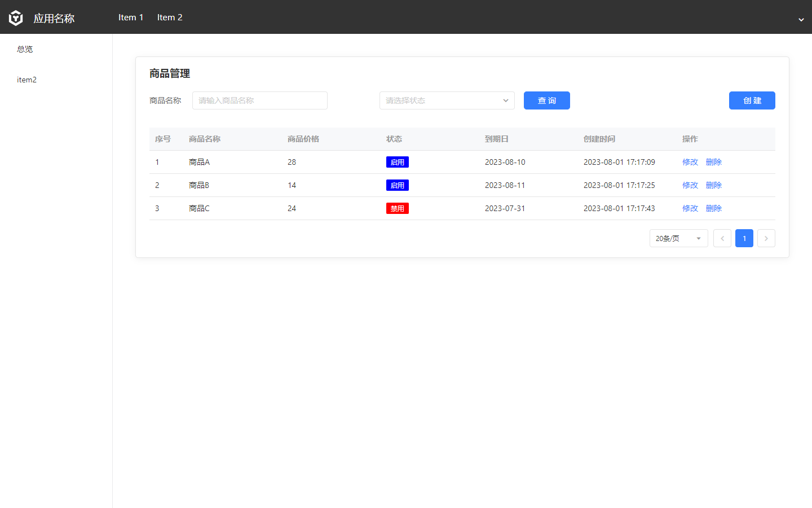Click 修改 link for 商品A
Viewport: 812px width, 508px height.
[x=690, y=162]
